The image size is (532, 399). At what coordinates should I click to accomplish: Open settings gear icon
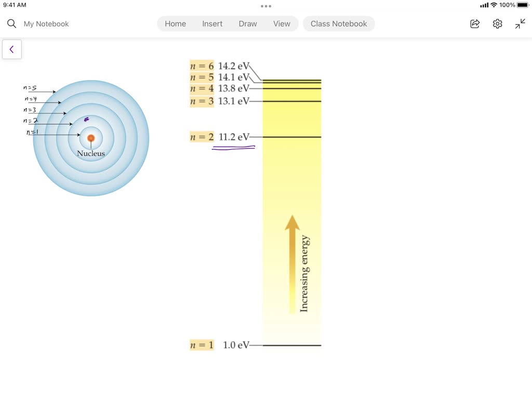click(497, 24)
